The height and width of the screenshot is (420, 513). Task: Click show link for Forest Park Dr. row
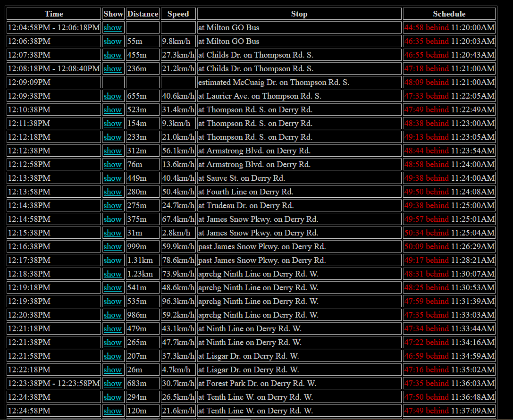(112, 384)
